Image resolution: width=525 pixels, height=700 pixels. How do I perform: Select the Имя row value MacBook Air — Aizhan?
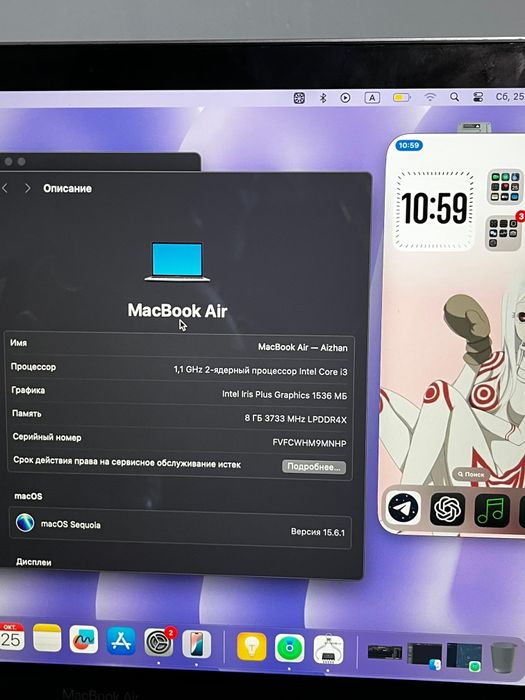click(x=303, y=347)
